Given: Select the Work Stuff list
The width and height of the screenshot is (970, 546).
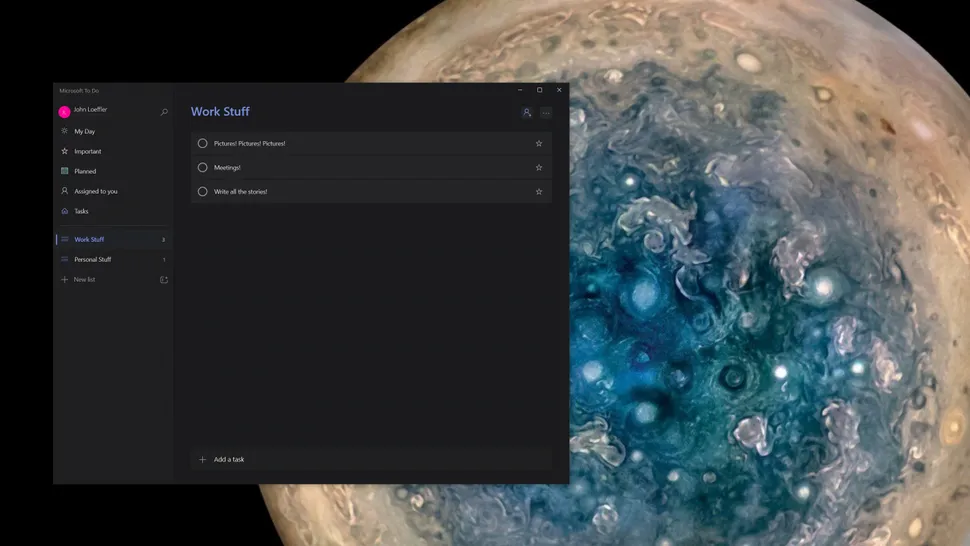Looking at the screenshot, I should point(113,239).
